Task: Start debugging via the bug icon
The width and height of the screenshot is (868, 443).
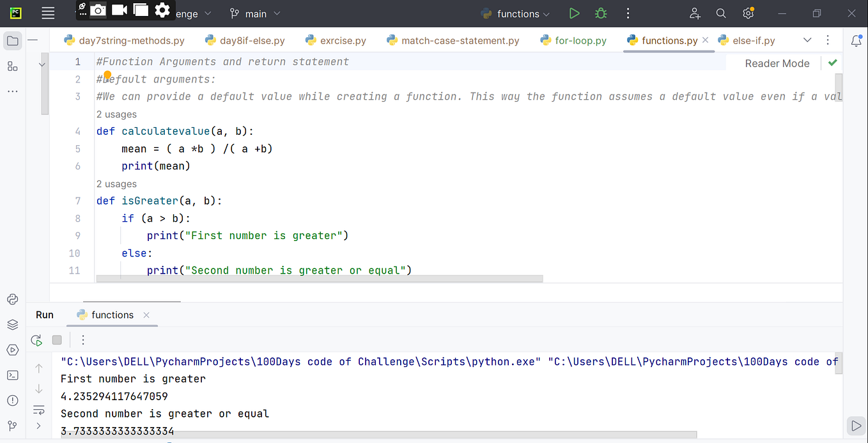Action: pyautogui.click(x=600, y=13)
